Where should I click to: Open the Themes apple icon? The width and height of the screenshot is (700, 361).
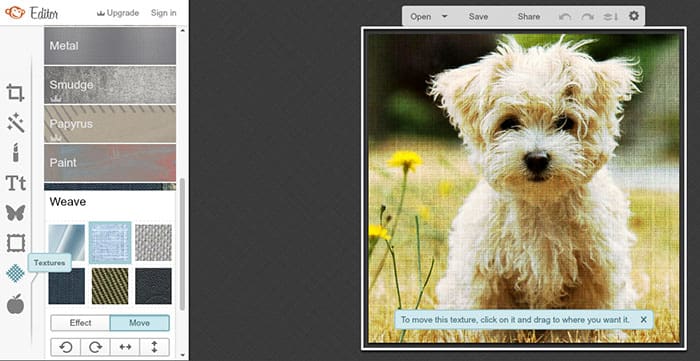15,304
